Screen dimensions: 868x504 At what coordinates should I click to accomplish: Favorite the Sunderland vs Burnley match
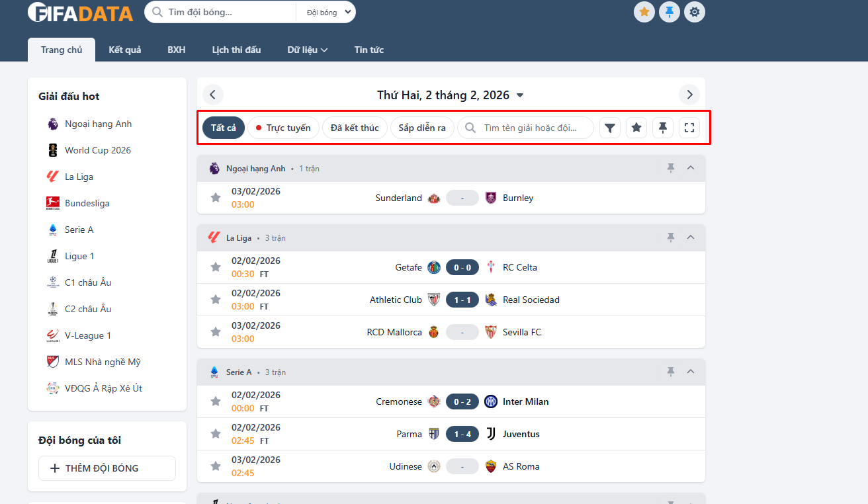pyautogui.click(x=216, y=198)
